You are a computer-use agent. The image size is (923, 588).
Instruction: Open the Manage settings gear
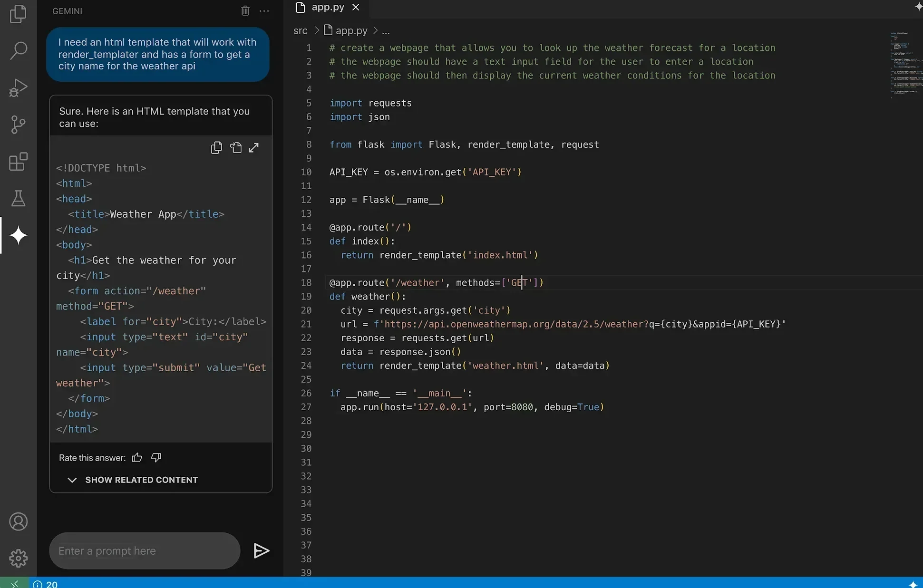point(18,558)
